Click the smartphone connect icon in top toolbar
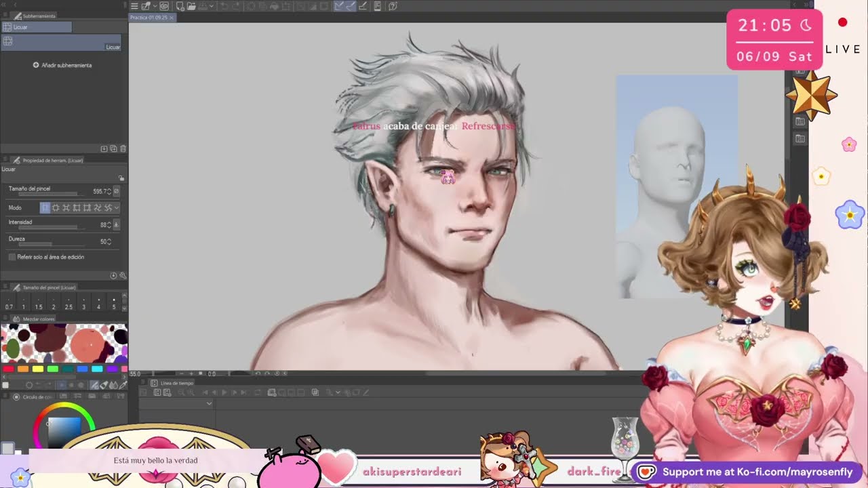 click(x=377, y=6)
